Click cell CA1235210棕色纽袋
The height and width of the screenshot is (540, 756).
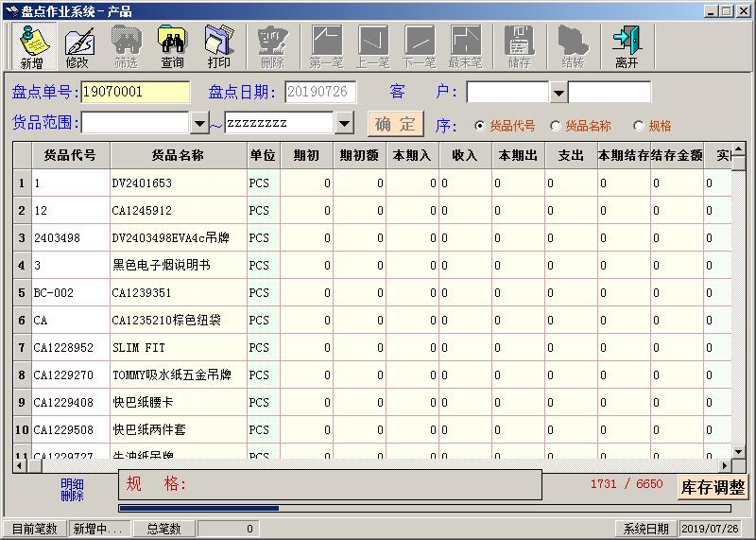click(179, 320)
